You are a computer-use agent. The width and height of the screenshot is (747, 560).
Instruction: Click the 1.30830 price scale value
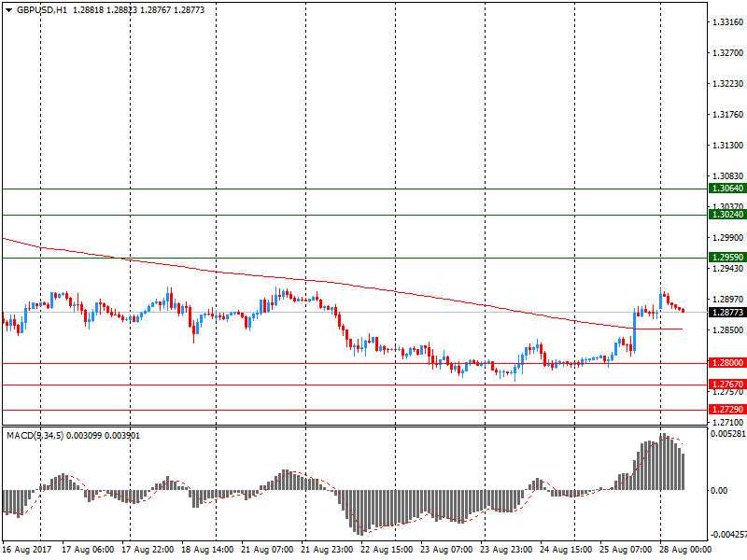point(727,176)
